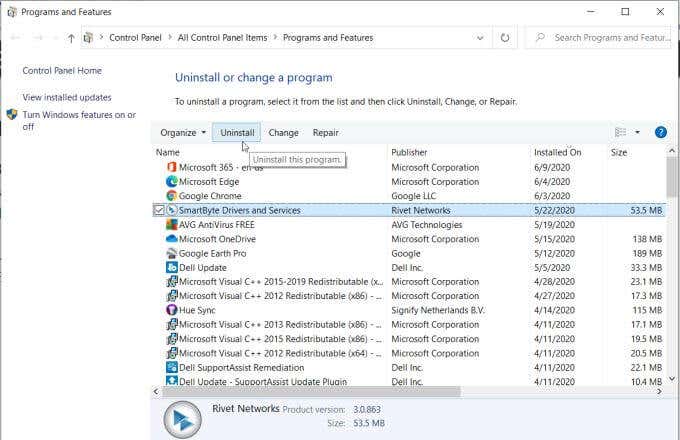The height and width of the screenshot is (440, 680).
Task: Click the Microsoft OneDrive cloud icon
Action: (172, 238)
